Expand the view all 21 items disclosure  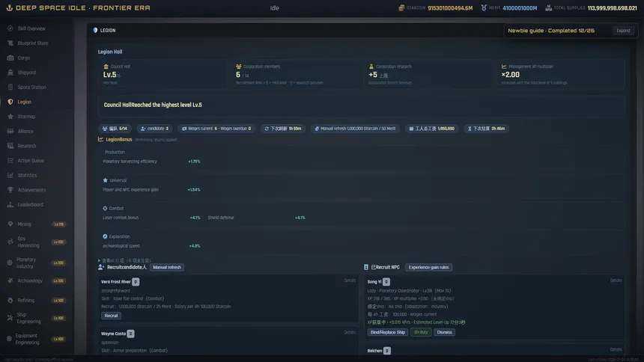click(125, 260)
